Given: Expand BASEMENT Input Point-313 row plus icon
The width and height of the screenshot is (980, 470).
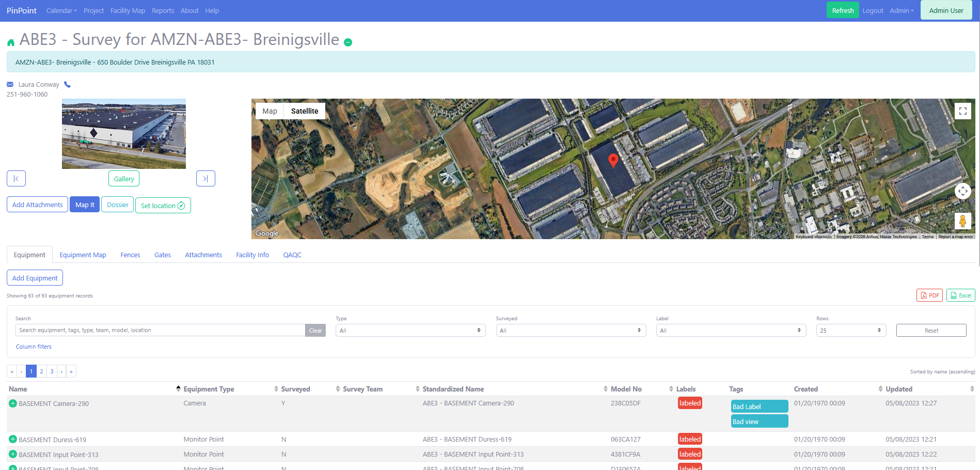Looking at the screenshot, I should click(x=13, y=455).
